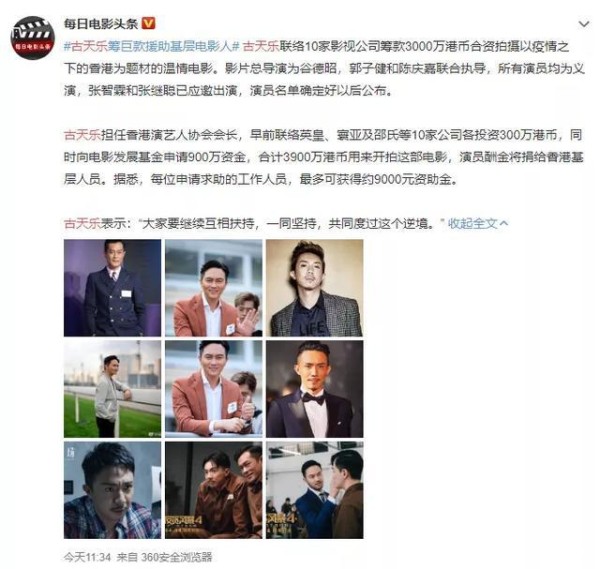600x569 pixels.
Task: Open photo of man in blue suit facing another
Action: pos(315,490)
